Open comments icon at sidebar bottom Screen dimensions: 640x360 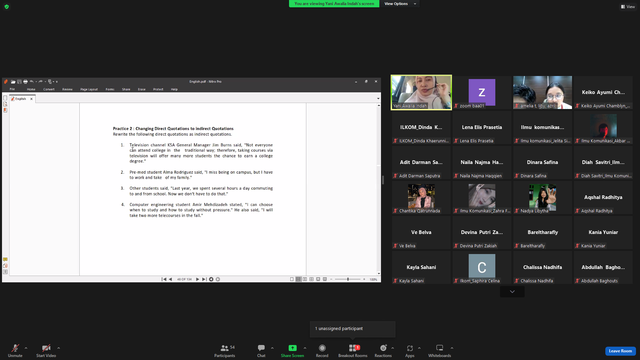point(5,260)
